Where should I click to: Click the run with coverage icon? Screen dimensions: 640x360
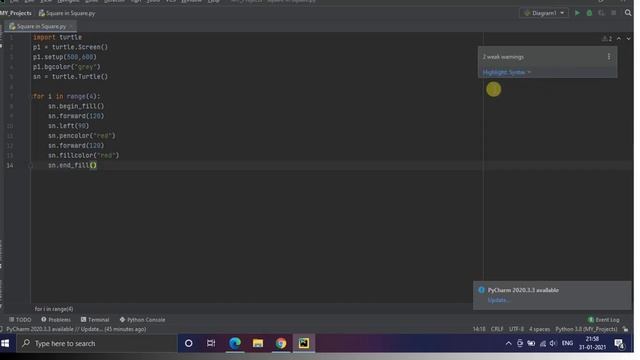[x=601, y=13]
